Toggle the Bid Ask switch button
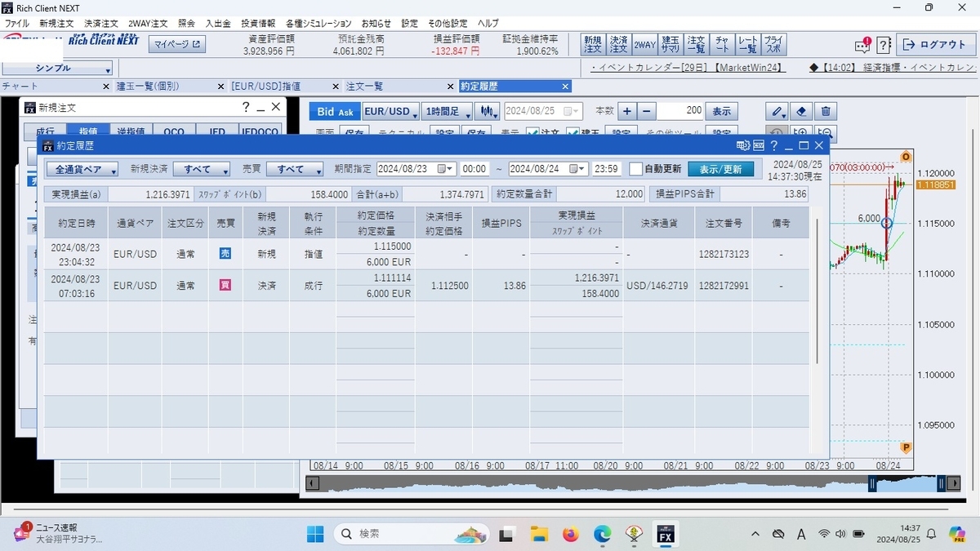The image size is (980, 551). 335,111
